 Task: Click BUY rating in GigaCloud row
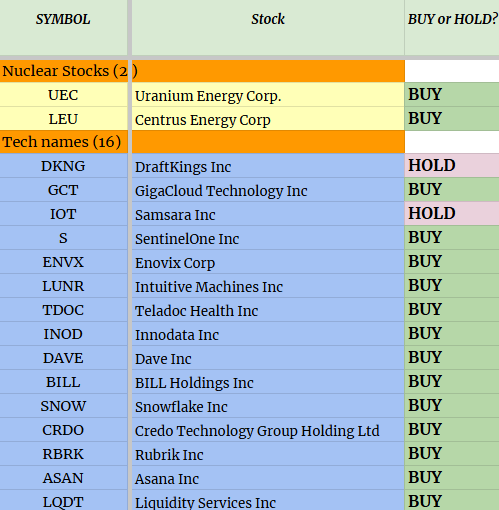coord(452,190)
